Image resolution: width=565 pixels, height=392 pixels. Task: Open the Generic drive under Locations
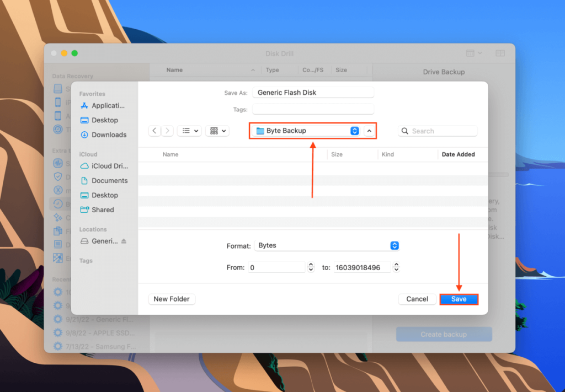tap(105, 241)
